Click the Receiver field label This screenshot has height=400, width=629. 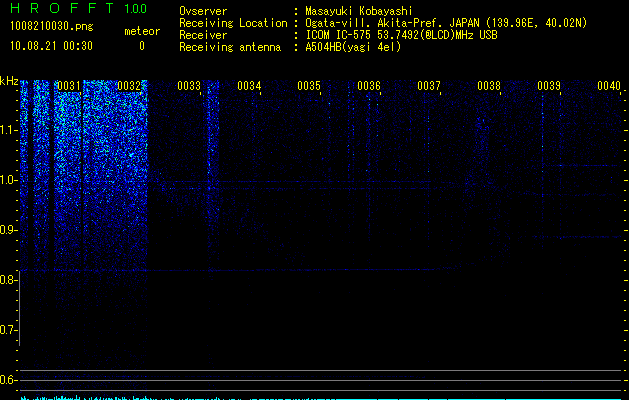pos(203,35)
